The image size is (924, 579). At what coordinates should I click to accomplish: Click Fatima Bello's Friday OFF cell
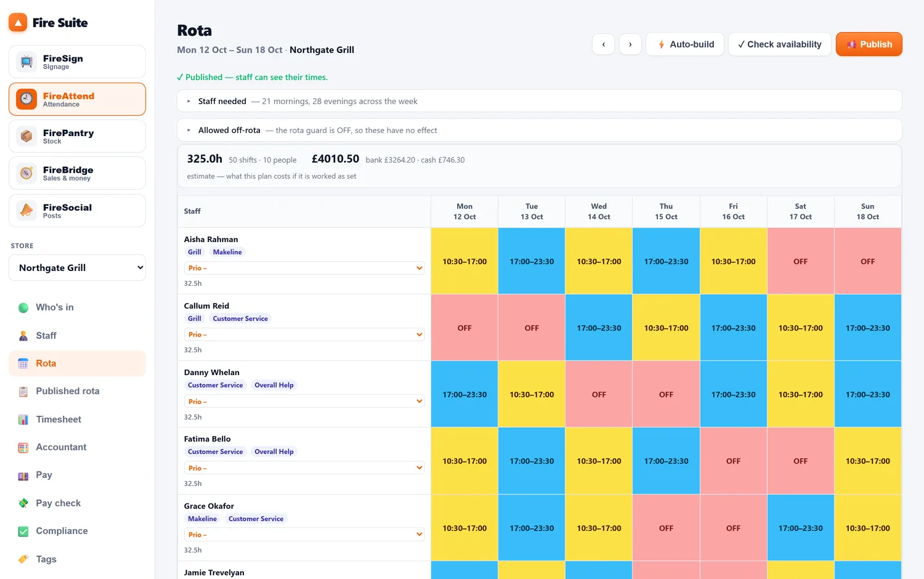(733, 461)
